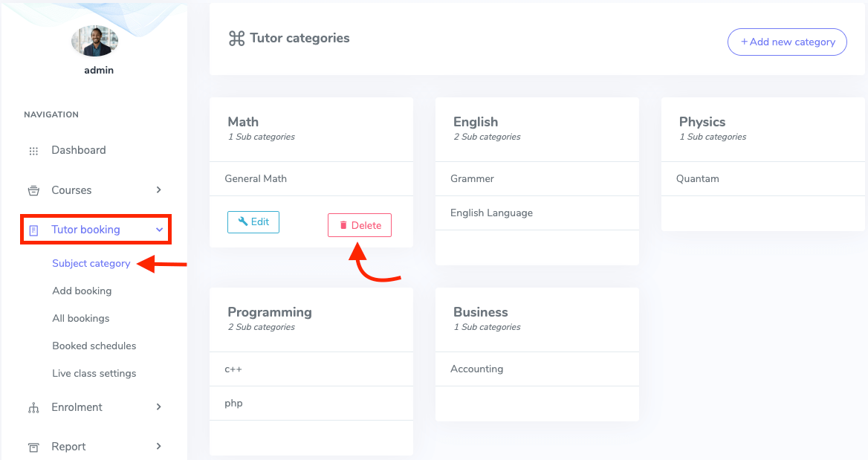Open the Subject category menu item
Image resolution: width=868 pixels, height=460 pixels.
(91, 263)
